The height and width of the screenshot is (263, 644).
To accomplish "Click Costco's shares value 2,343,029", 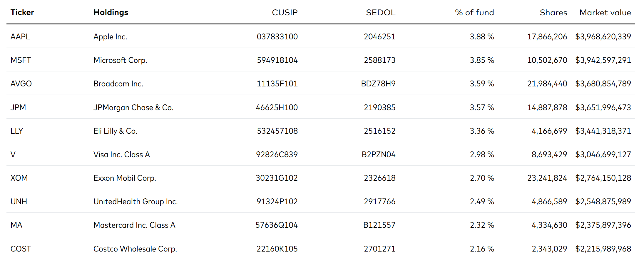I will pos(549,249).
